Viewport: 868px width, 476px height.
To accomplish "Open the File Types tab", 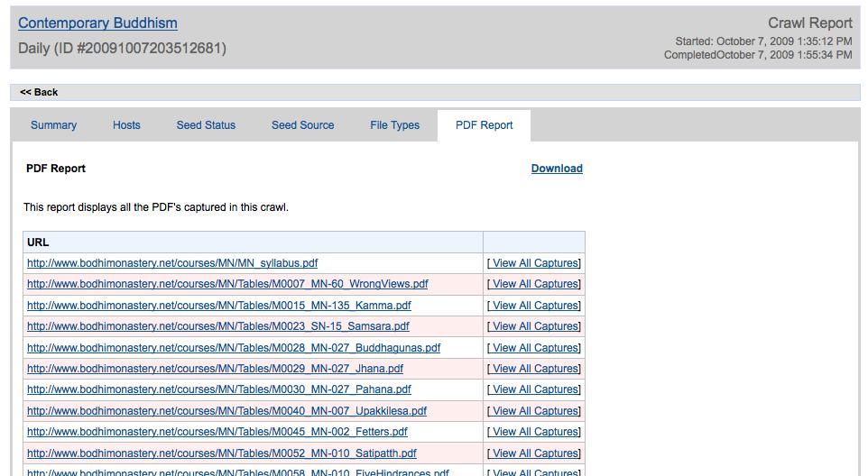I will click(394, 125).
